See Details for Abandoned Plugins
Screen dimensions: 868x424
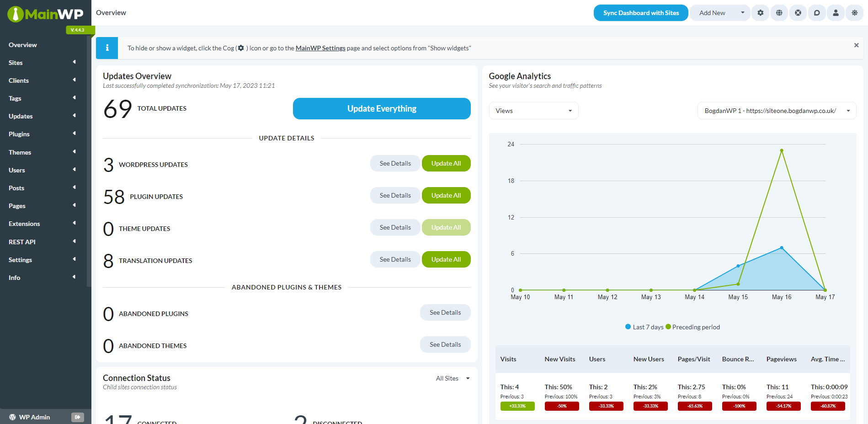click(445, 312)
